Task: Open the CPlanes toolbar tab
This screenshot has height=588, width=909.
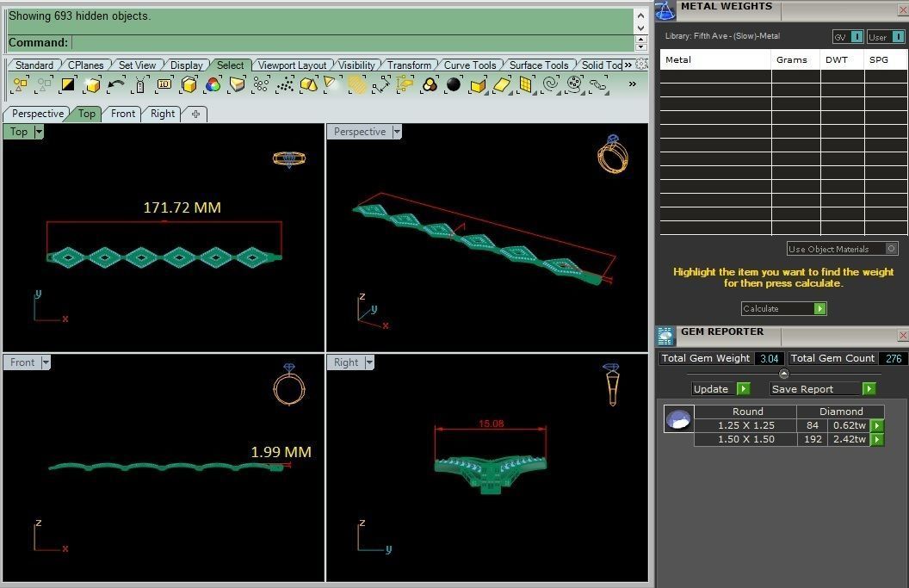Action: pyautogui.click(x=86, y=65)
